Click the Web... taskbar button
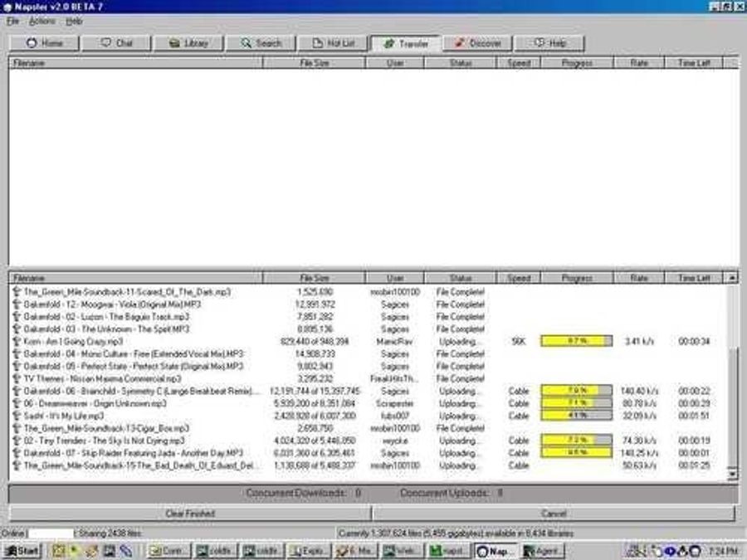Screen dimensions: 747x560 401,551
